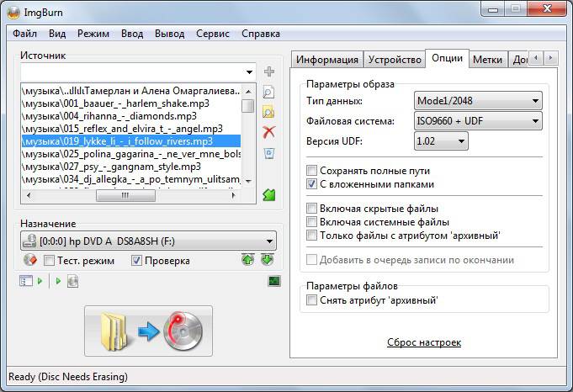Switch to the Метки tab
Image resolution: width=573 pixels, height=392 pixels.
click(x=487, y=60)
